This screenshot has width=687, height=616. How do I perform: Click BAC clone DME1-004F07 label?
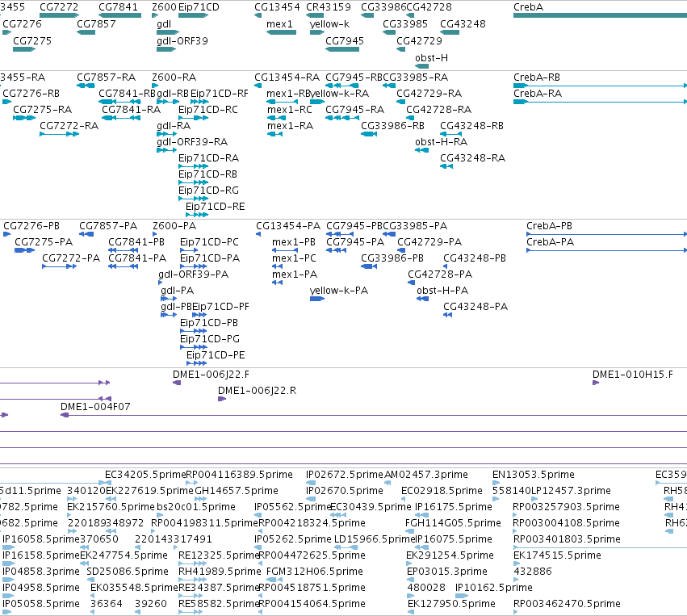(95, 407)
